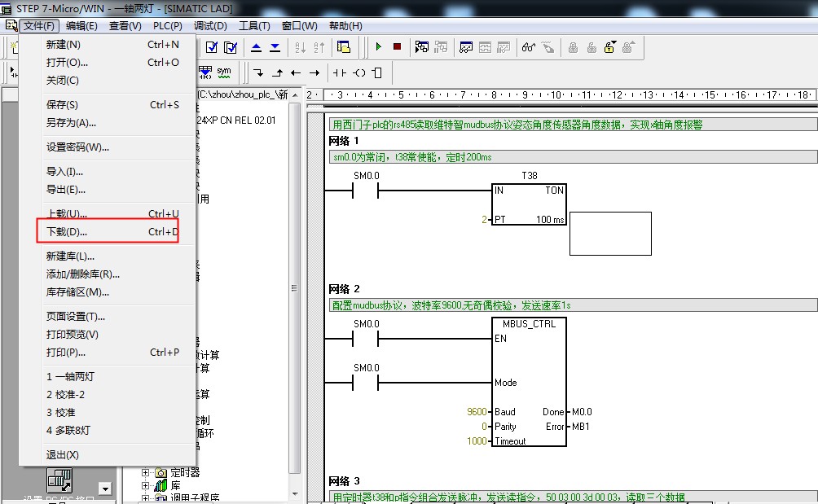Image resolution: width=818 pixels, height=504 pixels.
Task: Toggle the sym symbol display icon
Action: click(223, 72)
